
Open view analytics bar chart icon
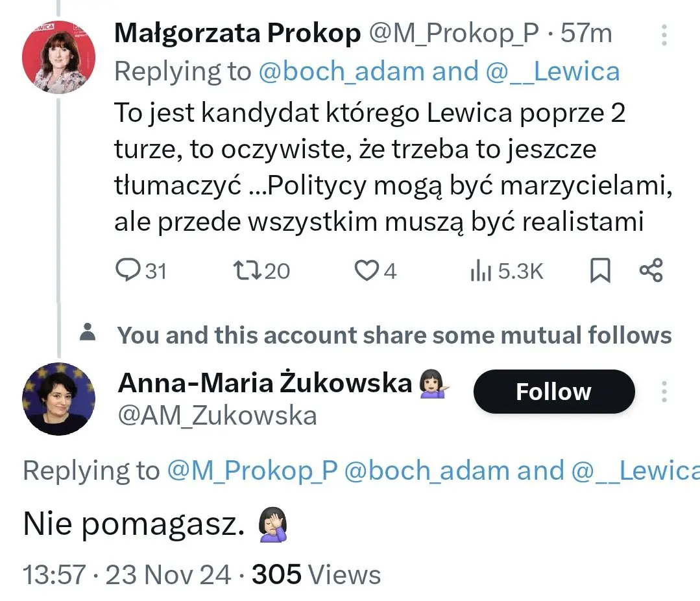[x=481, y=271]
